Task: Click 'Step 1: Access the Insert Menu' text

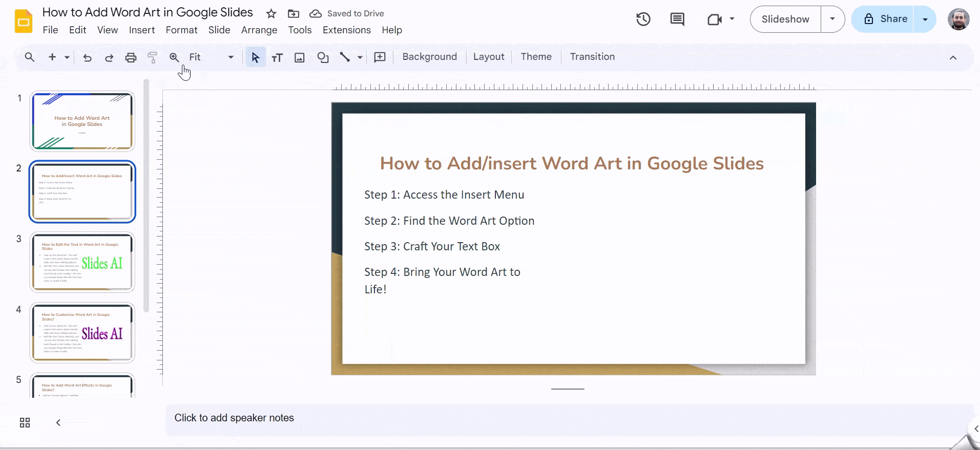Action: coord(444,195)
